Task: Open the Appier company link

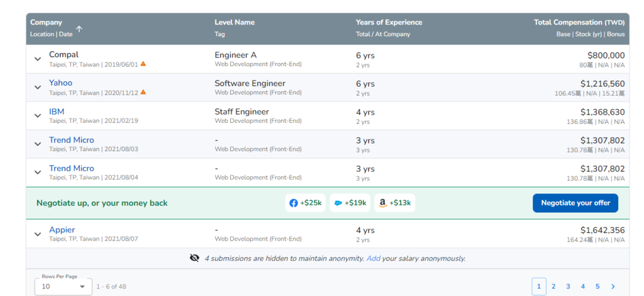Action: [62, 230]
